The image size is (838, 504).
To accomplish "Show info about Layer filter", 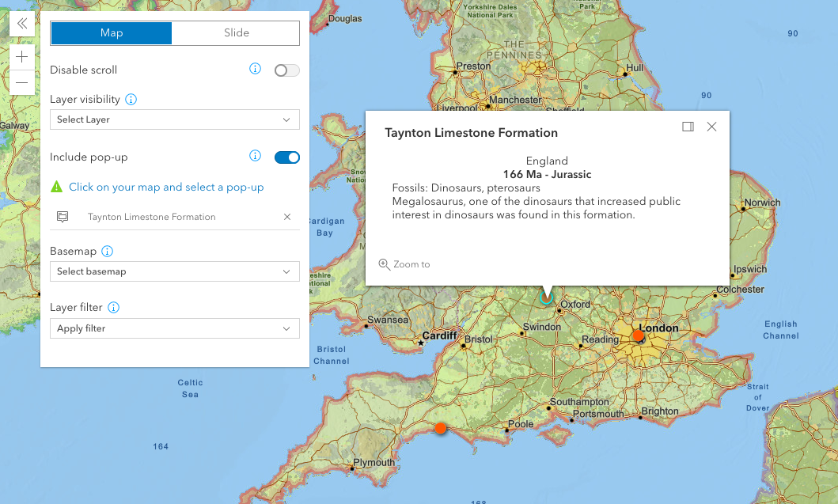I will (113, 307).
